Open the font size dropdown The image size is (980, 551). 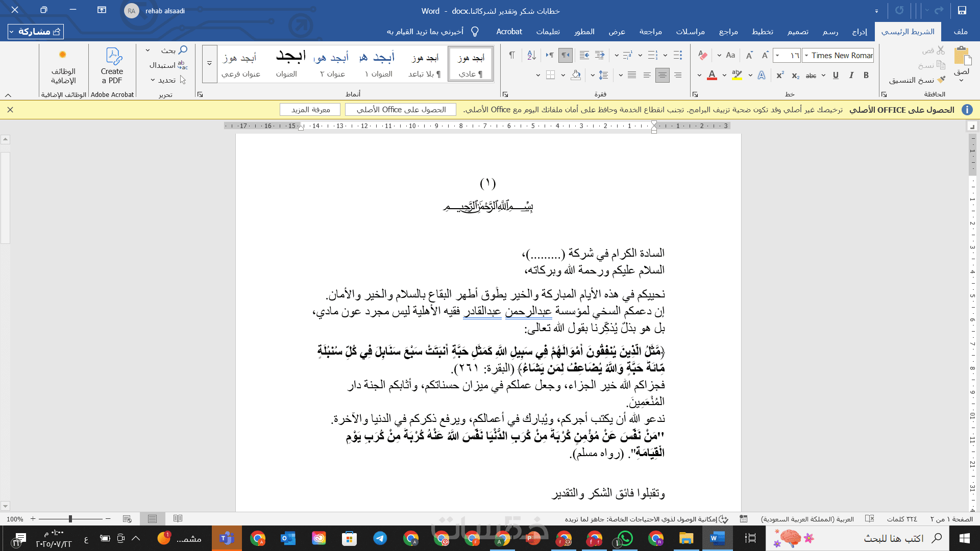[777, 56]
